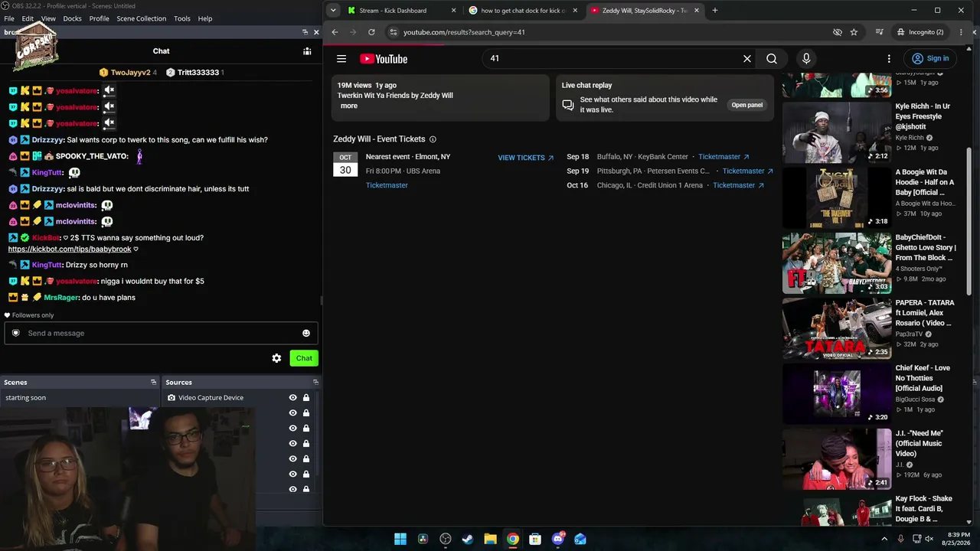
Task: Toggle lock on Video Capture Device source
Action: [306, 398]
